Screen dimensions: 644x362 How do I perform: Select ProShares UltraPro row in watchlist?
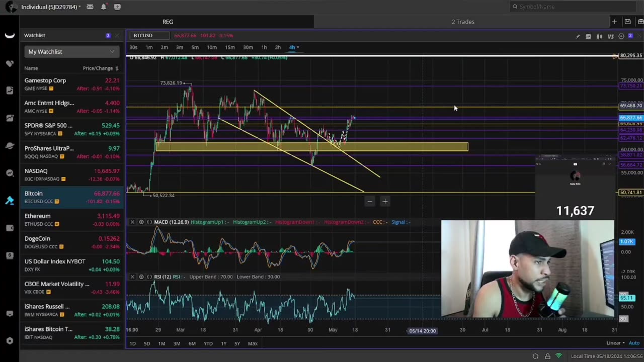click(x=72, y=152)
